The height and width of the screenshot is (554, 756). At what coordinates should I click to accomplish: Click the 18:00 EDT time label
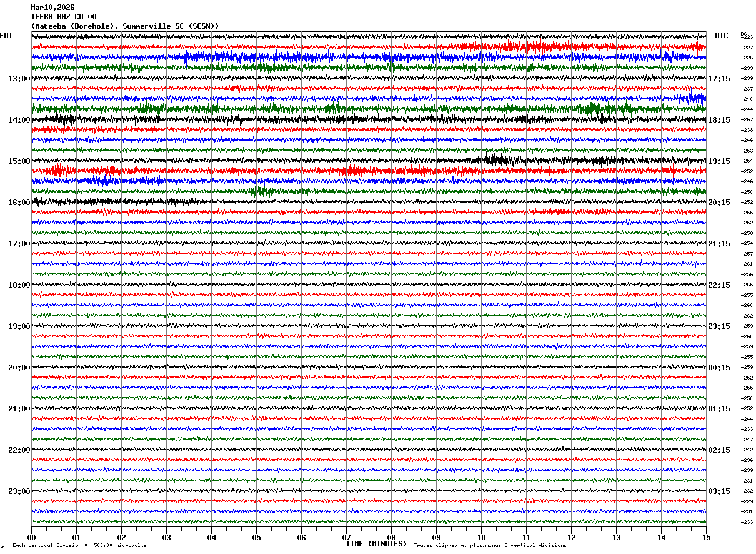point(19,285)
